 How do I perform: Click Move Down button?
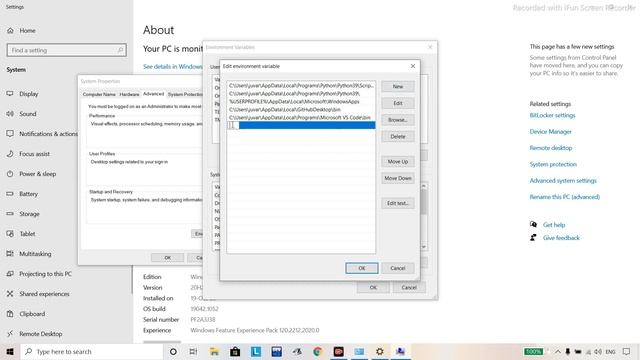tap(398, 178)
